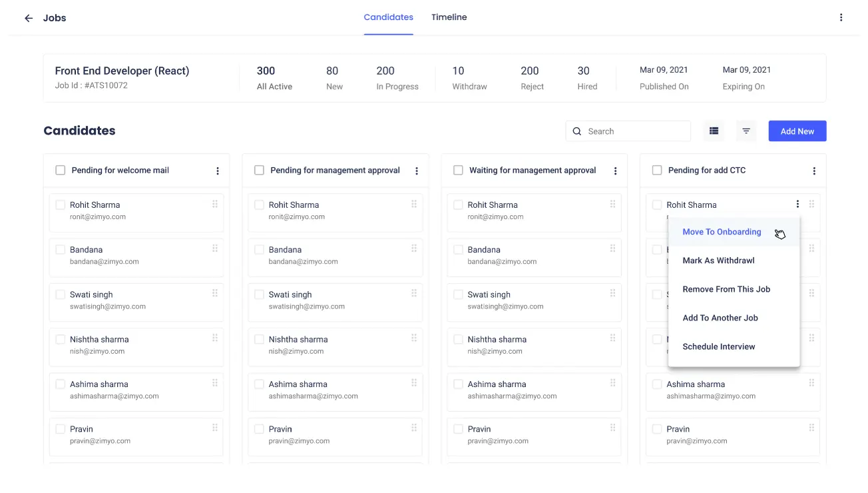Open options for Pending for welcome mail column
This screenshot has width=868, height=493.
[218, 171]
